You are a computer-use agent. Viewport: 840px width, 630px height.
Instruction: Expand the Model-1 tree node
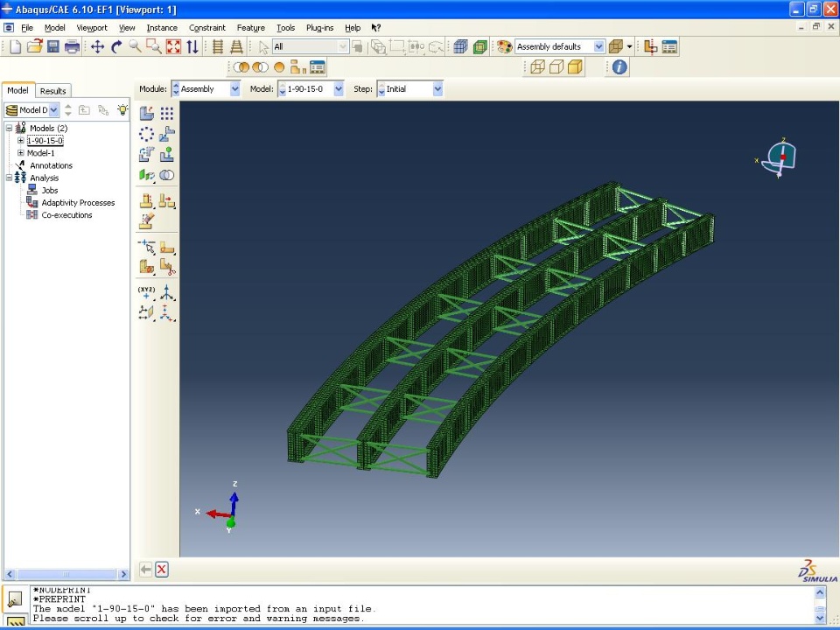coord(20,152)
